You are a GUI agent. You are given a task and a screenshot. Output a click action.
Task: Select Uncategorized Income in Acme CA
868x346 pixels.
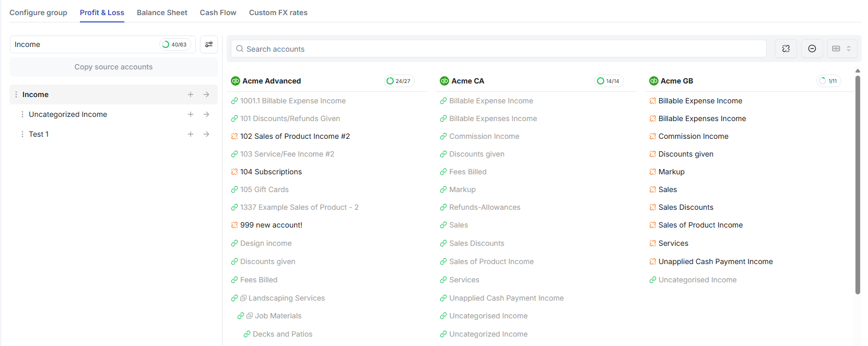(x=488, y=334)
